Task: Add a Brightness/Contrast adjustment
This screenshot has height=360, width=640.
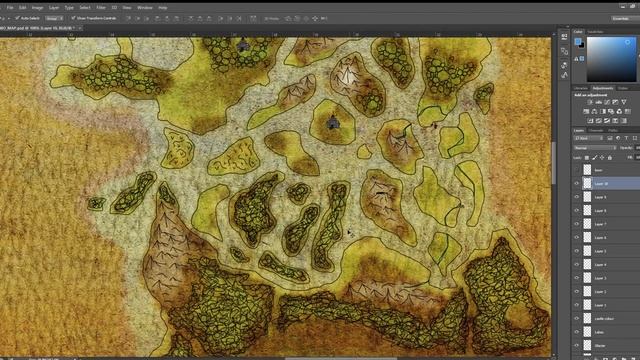Action: coord(589,102)
